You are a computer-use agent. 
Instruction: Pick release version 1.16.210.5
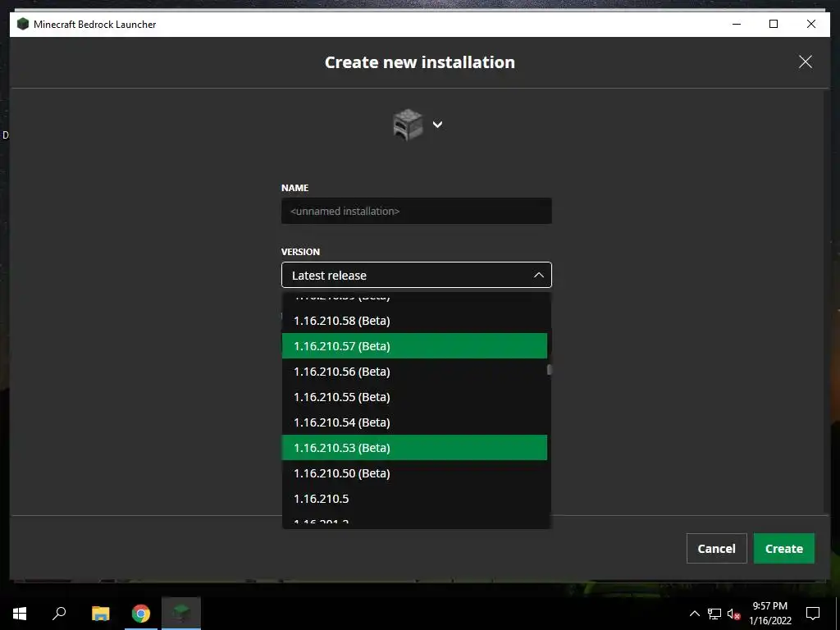point(414,499)
